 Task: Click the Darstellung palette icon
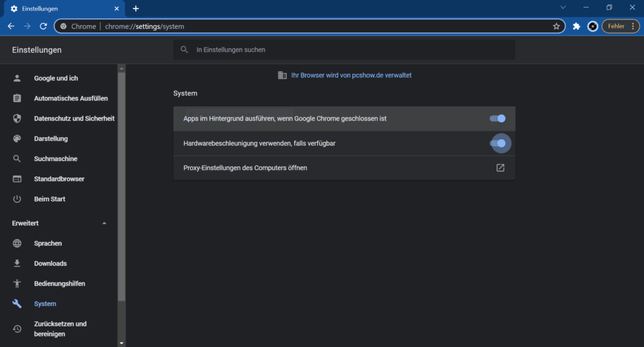click(17, 138)
